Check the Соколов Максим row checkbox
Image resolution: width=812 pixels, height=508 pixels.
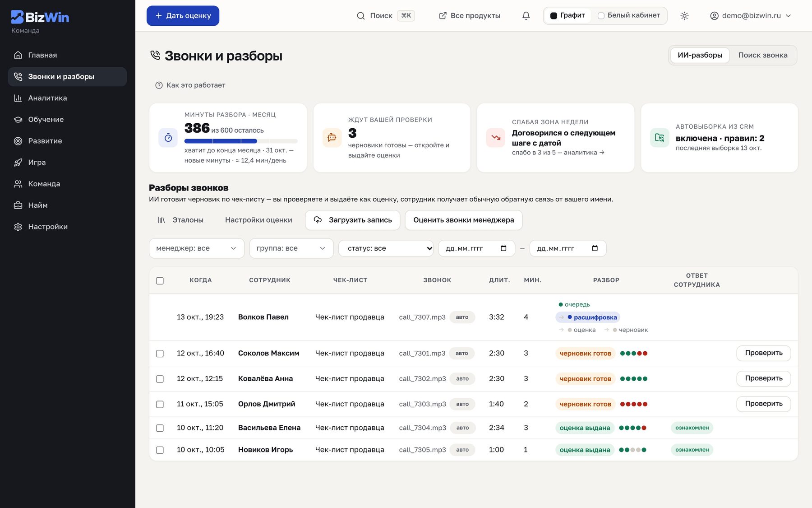coord(160,354)
